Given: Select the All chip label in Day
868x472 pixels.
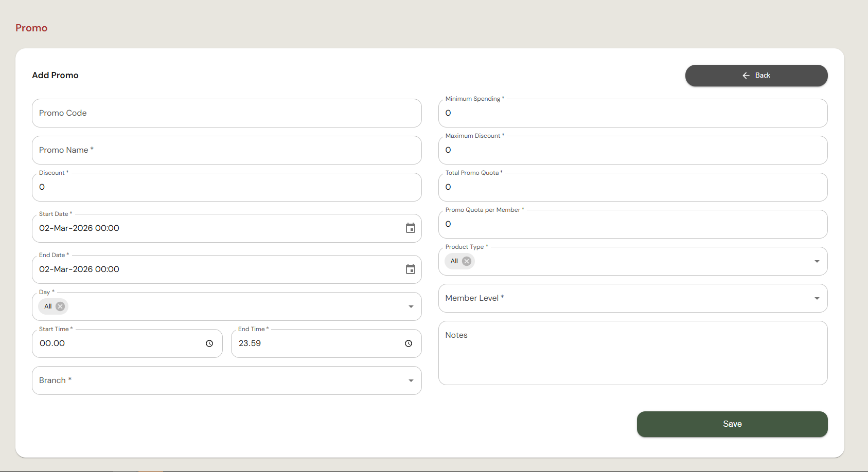Looking at the screenshot, I should click(x=48, y=306).
